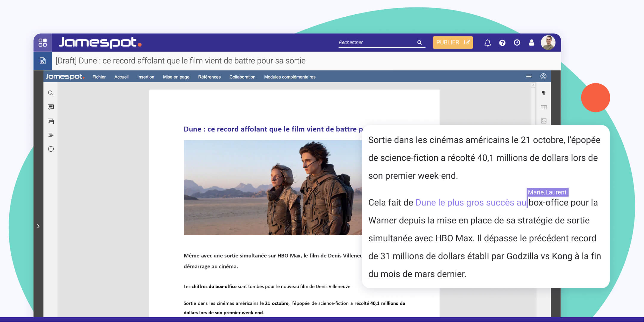
Task: Click the Dune movie image in document
Action: tap(273, 188)
